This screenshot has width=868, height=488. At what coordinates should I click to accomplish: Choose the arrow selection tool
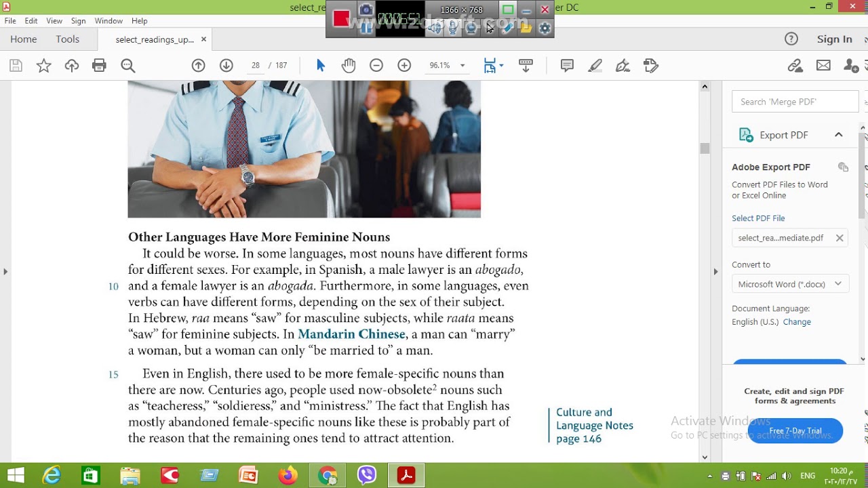(321, 66)
